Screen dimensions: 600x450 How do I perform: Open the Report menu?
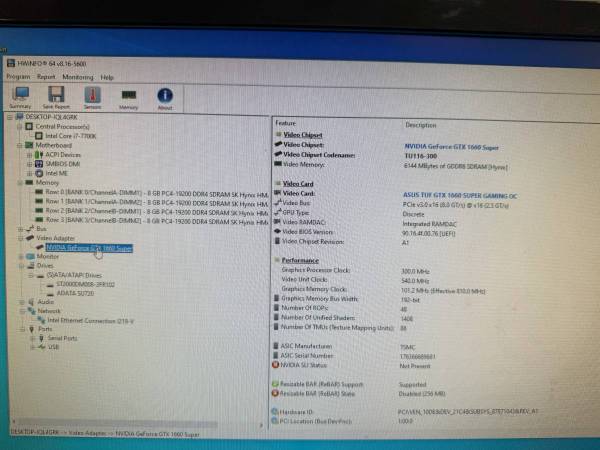coord(46,76)
